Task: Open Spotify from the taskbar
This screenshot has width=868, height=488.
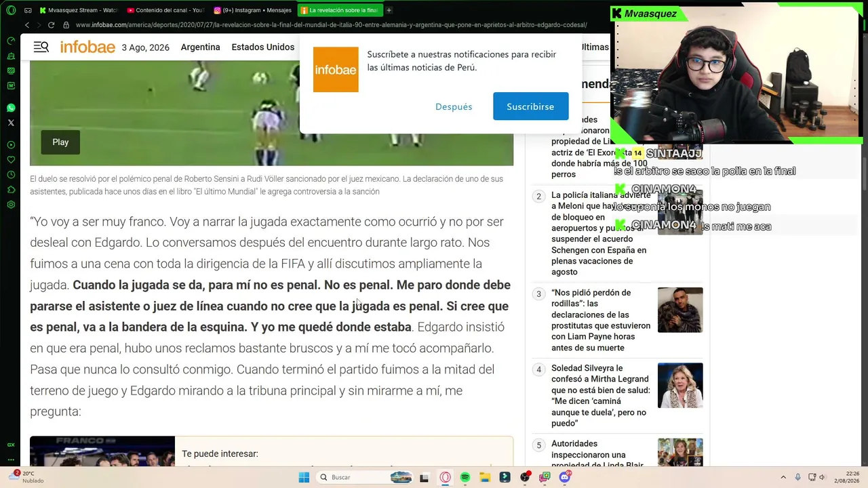Action: (x=465, y=477)
